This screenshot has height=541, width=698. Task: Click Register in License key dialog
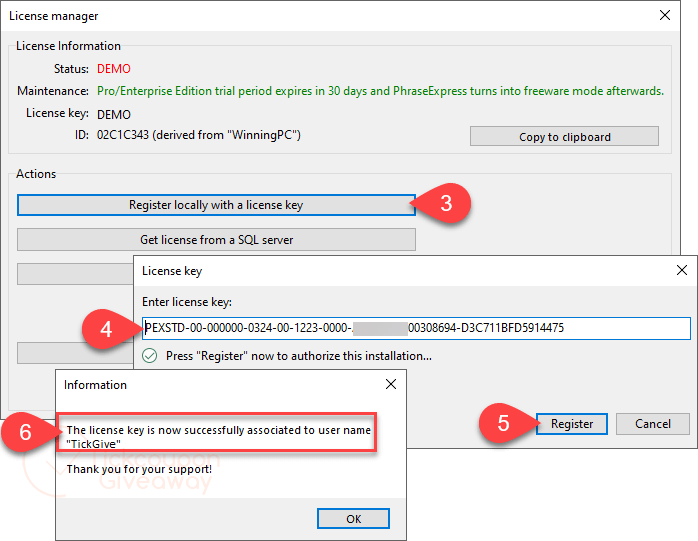(572, 424)
